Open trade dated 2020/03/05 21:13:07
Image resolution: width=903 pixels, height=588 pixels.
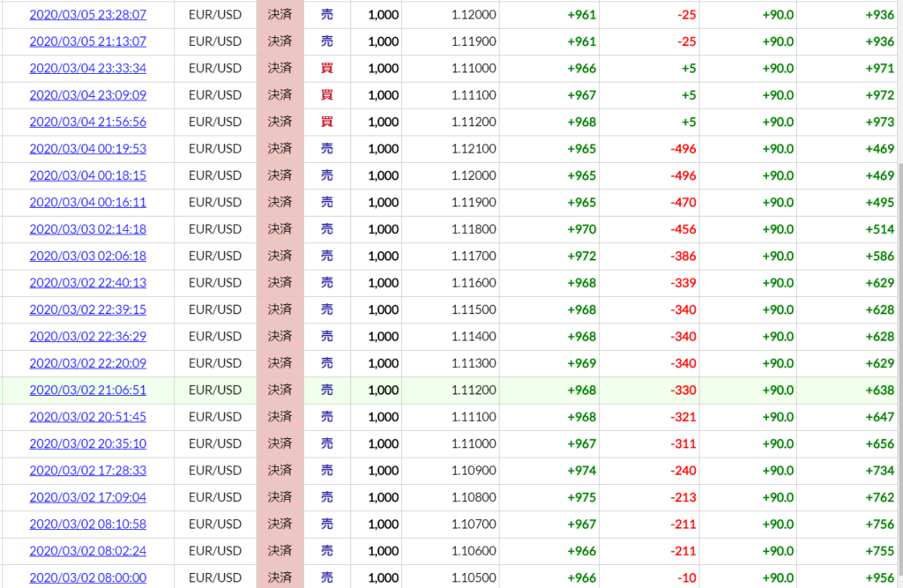[x=87, y=41]
